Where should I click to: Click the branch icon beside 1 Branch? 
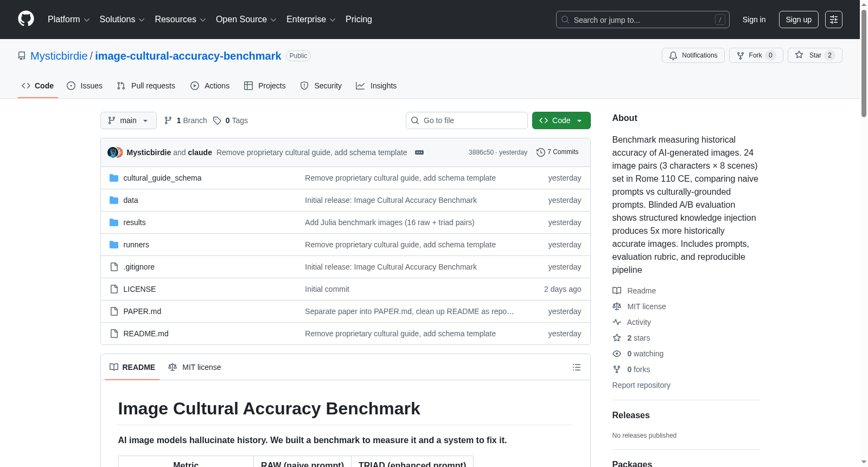168,120
